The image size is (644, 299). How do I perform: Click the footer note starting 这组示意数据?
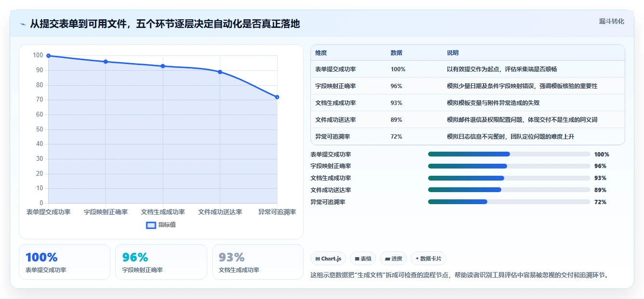(x=460, y=275)
